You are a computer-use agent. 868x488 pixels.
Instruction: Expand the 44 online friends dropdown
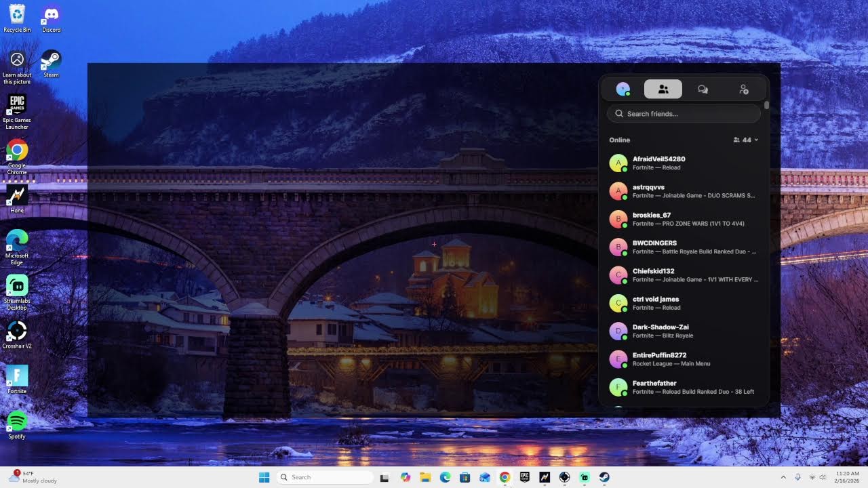click(746, 140)
